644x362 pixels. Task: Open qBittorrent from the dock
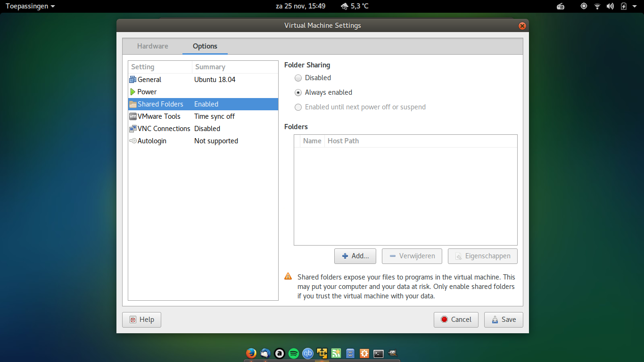pos(308,353)
